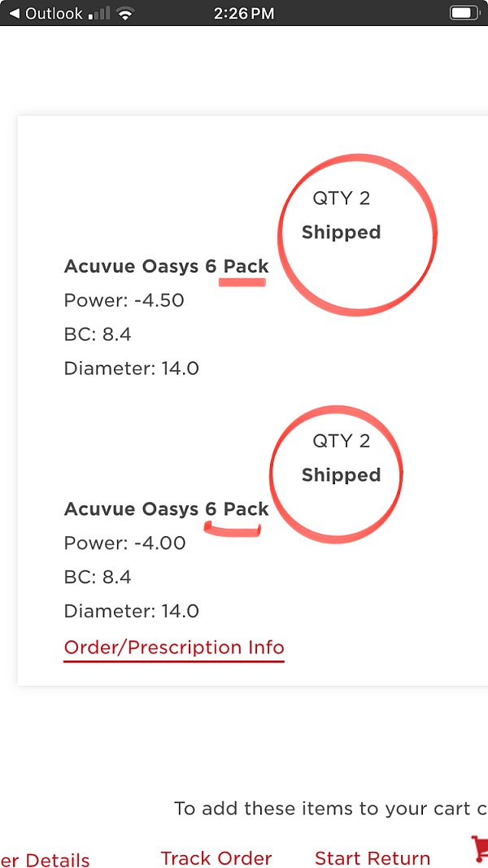This screenshot has width=488, height=868.
Task: Select Acuvue Oasys 6 Pack title above Power -4.00
Action: point(167,508)
